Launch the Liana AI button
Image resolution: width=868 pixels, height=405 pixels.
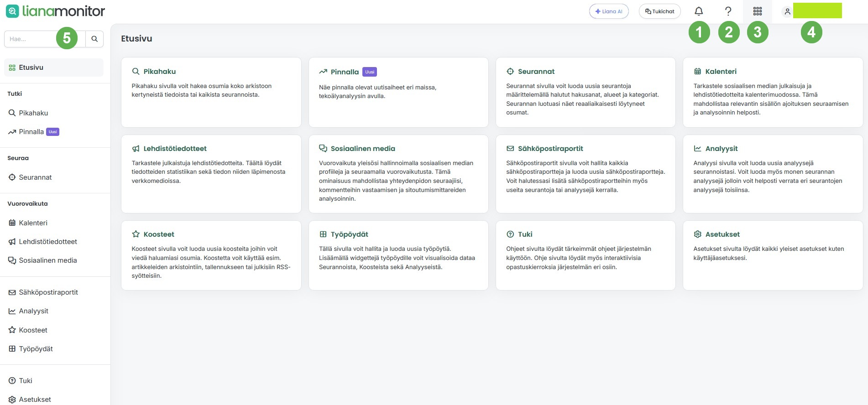click(x=609, y=11)
